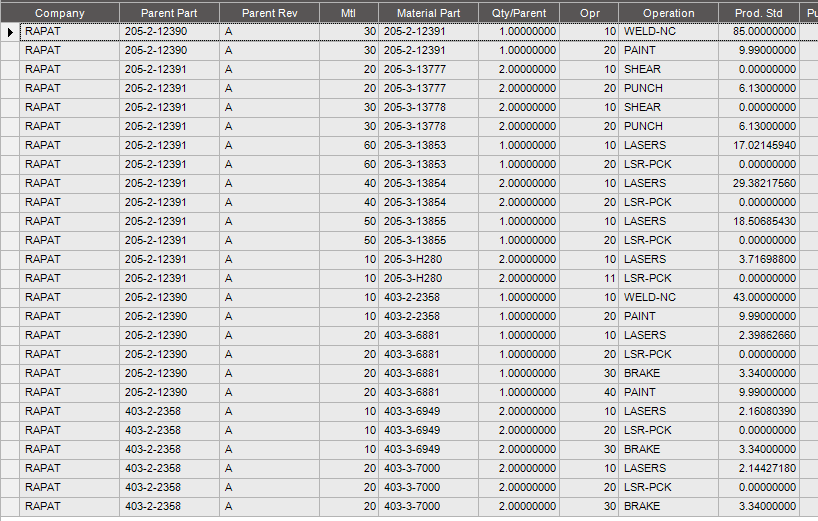818x521 pixels.
Task: Click the 205-3-H280 cell with LASERS operation
Action: pyautogui.click(x=428, y=260)
